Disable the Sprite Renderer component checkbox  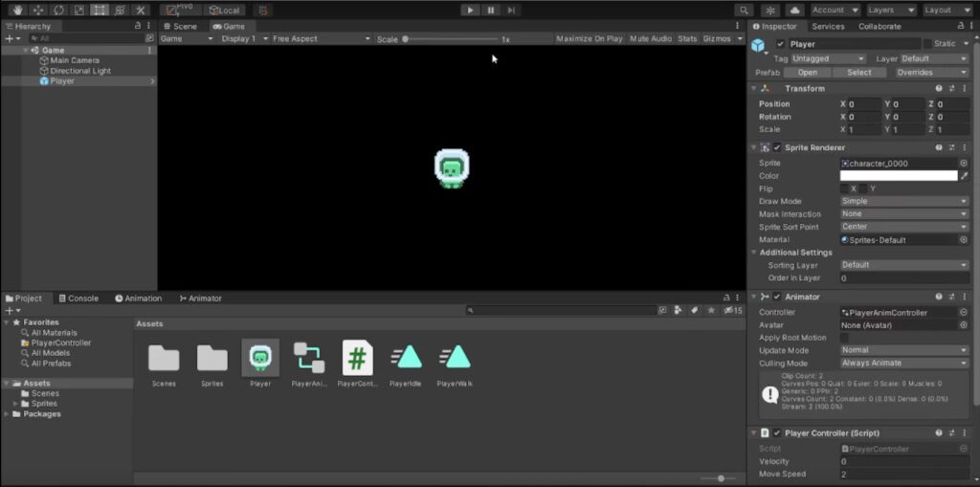coord(777,148)
